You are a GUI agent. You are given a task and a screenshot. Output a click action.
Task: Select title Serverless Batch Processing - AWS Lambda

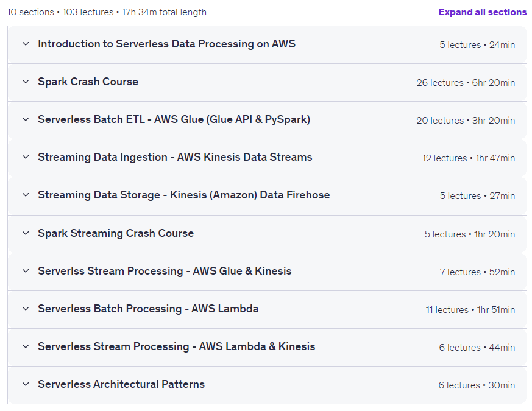148,309
